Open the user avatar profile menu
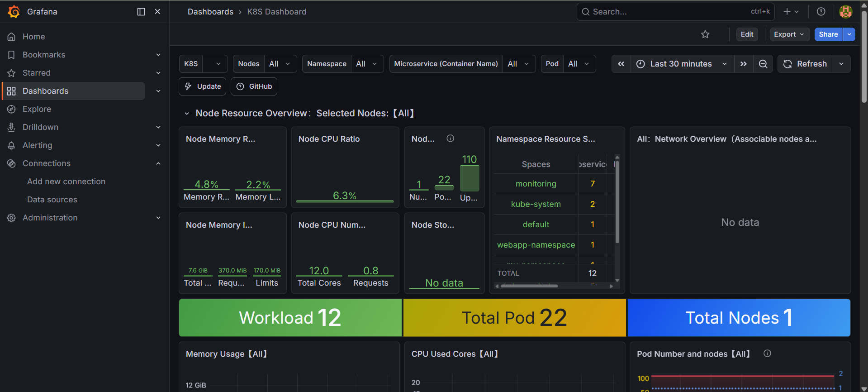The width and height of the screenshot is (868, 392). tap(846, 12)
